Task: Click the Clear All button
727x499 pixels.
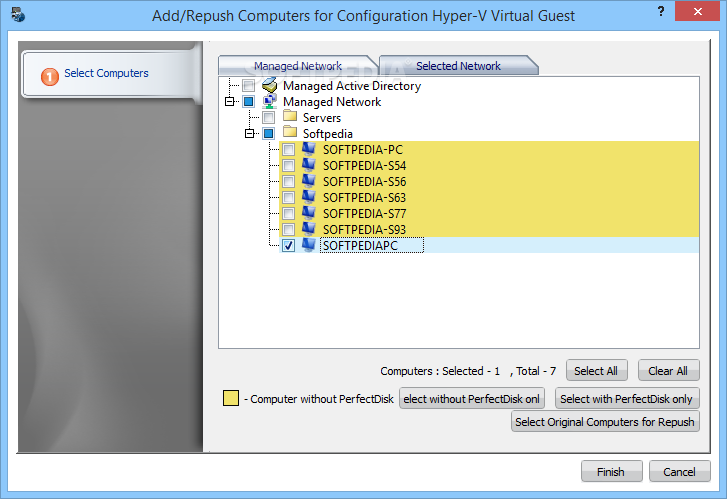Action: (668, 371)
